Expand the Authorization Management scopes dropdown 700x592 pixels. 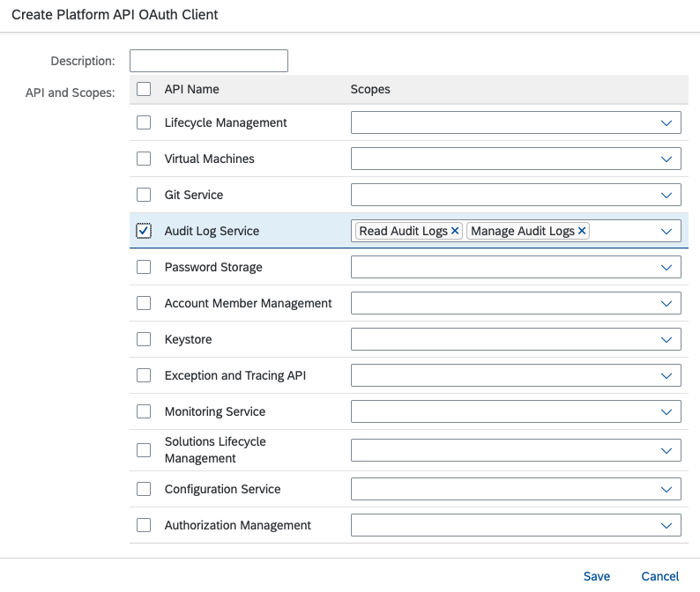[667, 525]
